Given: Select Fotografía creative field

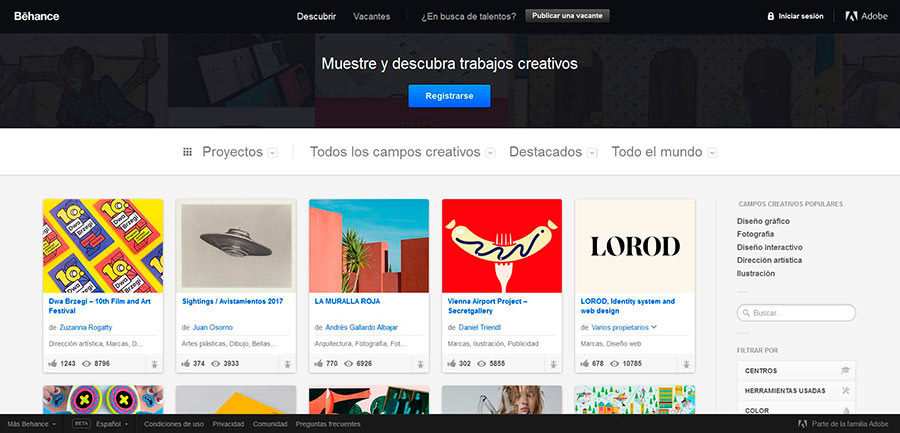Looking at the screenshot, I should coord(755,234).
